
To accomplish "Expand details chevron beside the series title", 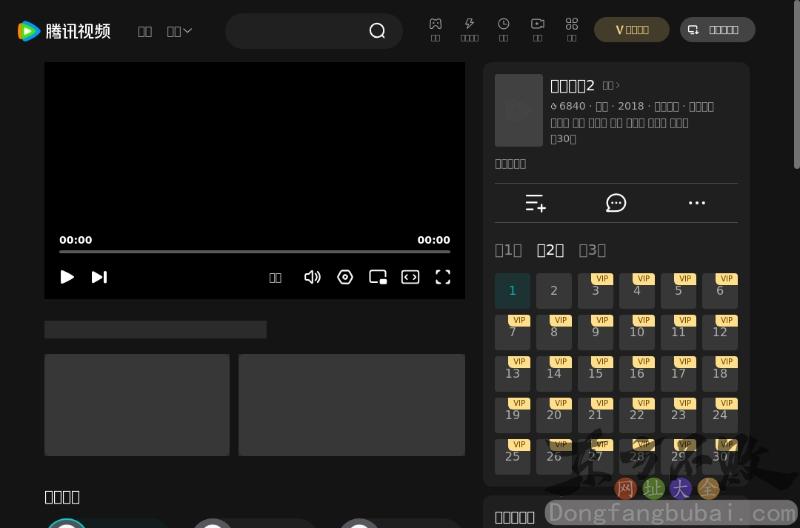I will tap(612, 85).
